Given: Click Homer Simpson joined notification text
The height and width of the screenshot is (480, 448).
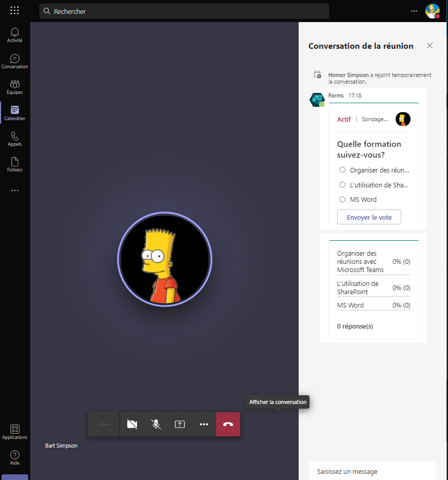Looking at the screenshot, I should point(380,78).
